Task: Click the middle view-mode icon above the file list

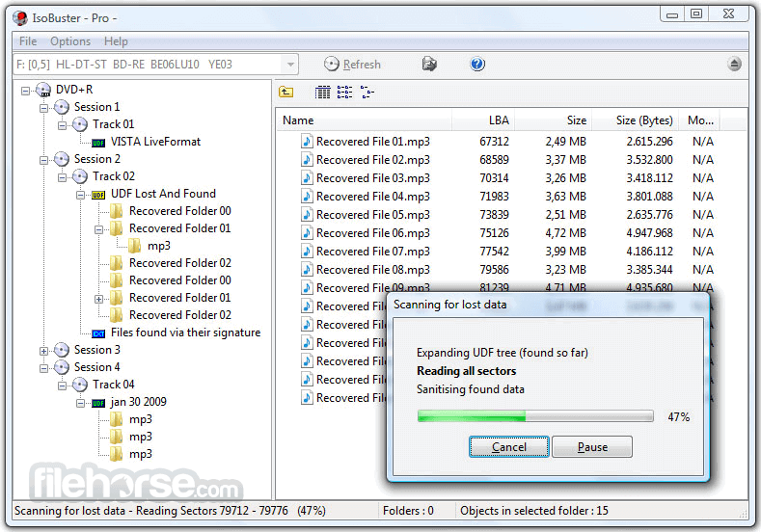Action: (344, 93)
